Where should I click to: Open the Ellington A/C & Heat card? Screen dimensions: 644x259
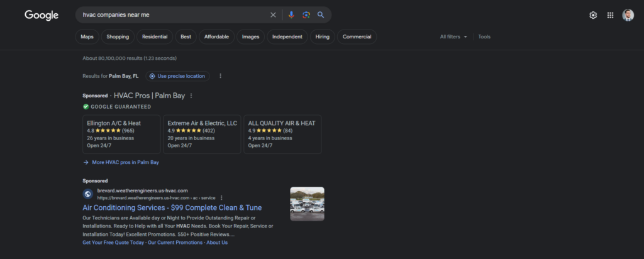pos(121,135)
